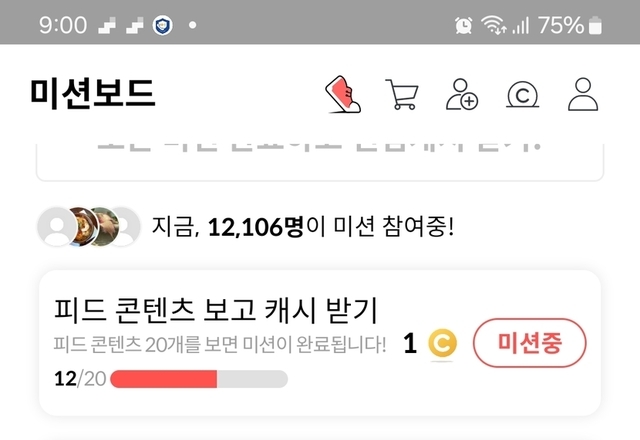Tap the 9:00 clock in status bar

click(x=63, y=25)
